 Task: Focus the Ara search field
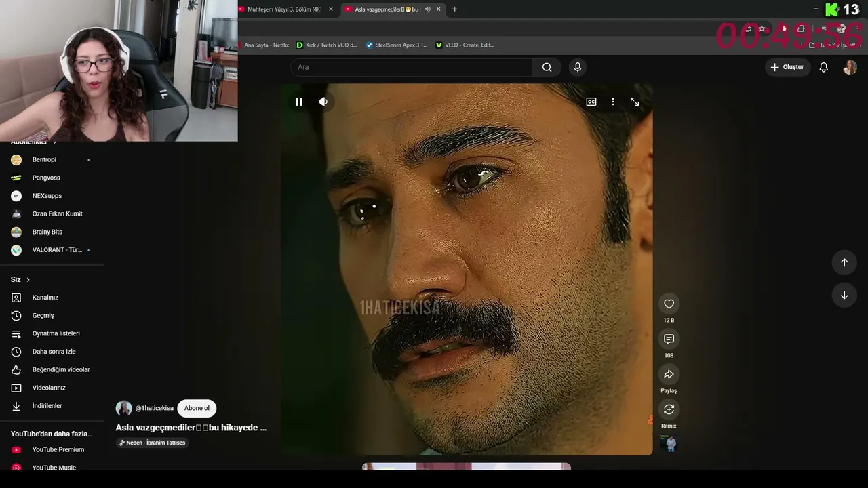tap(412, 67)
